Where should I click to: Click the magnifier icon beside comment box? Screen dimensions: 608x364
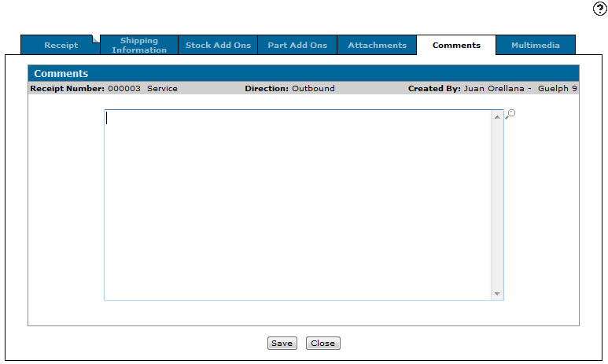click(510, 114)
